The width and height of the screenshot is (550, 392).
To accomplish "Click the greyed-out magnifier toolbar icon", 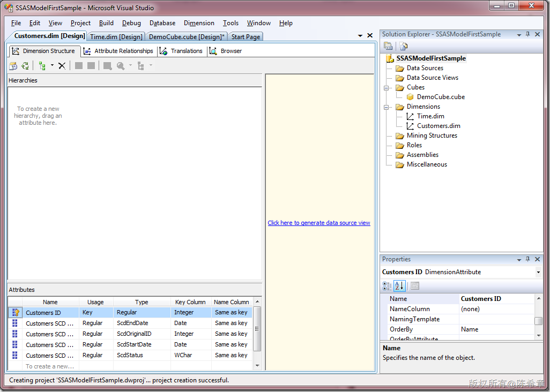I will [x=121, y=65].
